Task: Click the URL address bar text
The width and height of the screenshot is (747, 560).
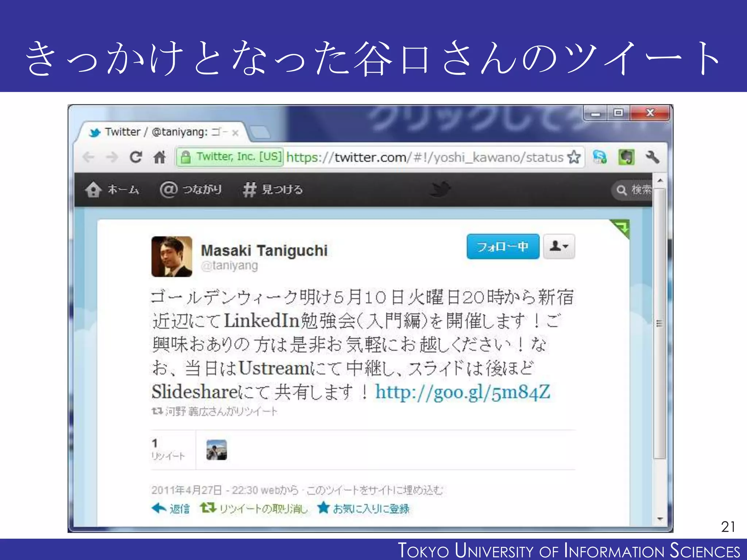Action: [x=425, y=157]
